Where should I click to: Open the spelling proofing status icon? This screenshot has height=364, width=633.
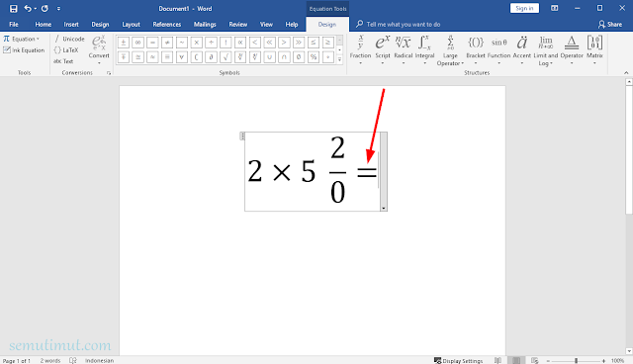click(x=72, y=360)
